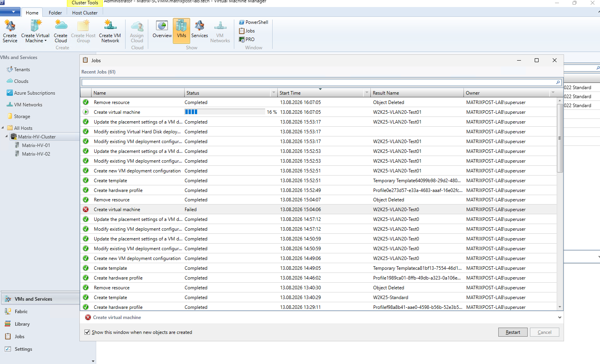Expand the navigation pane options arrow

pos(93,361)
